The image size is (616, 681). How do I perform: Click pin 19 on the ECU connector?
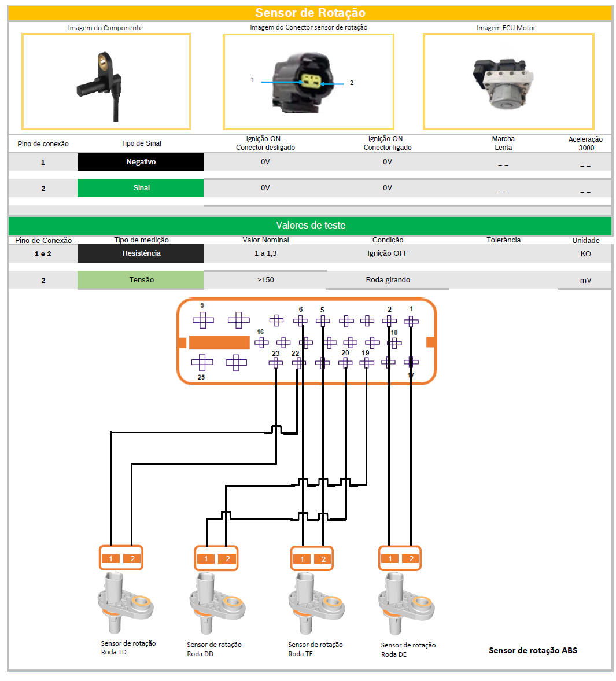coord(366,363)
